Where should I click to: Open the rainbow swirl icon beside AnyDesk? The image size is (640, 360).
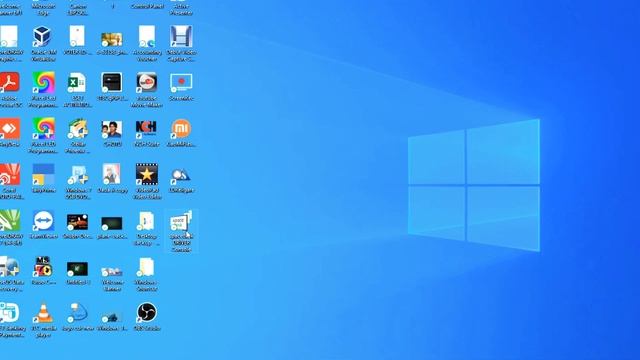tap(43, 129)
